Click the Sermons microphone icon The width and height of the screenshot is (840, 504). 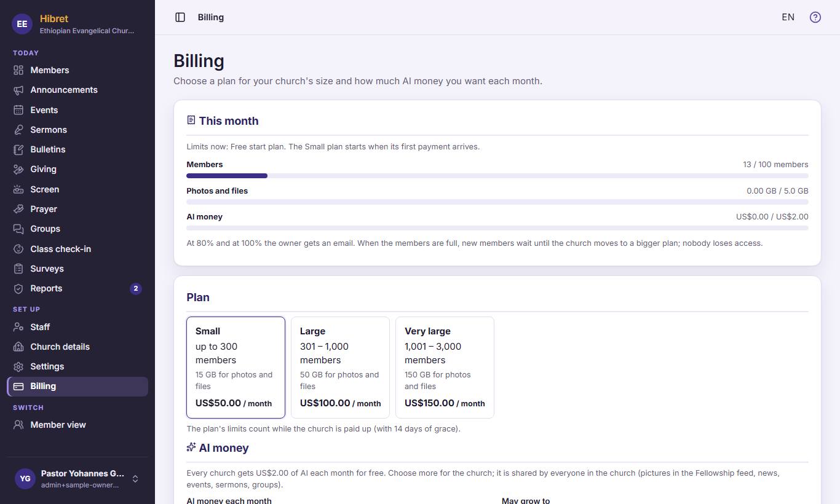pyautogui.click(x=18, y=130)
